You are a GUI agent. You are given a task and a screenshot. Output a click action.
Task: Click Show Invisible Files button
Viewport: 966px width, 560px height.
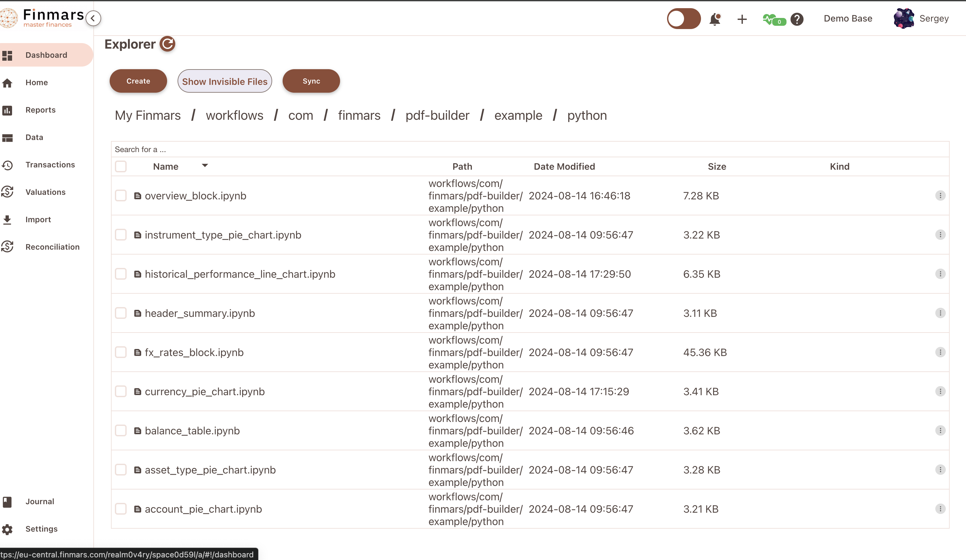click(x=225, y=81)
